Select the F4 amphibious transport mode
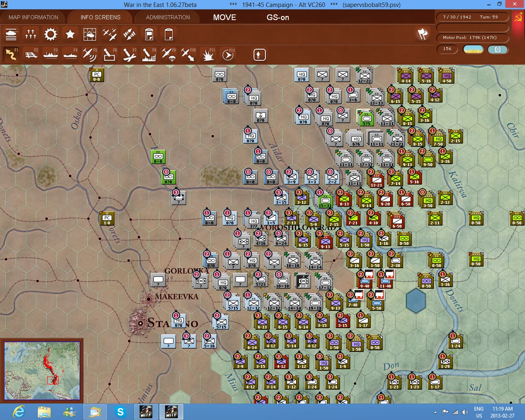This screenshot has height=420, width=525. tap(70, 54)
